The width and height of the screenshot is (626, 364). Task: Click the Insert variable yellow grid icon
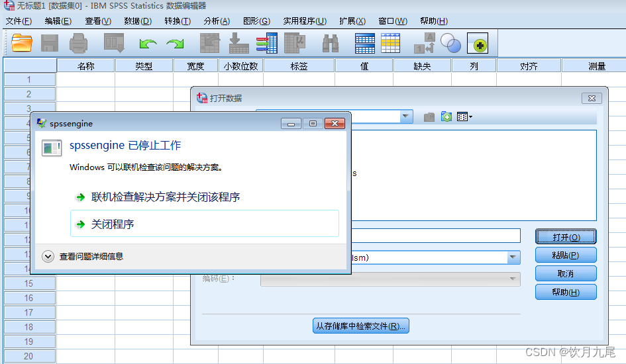(x=390, y=43)
